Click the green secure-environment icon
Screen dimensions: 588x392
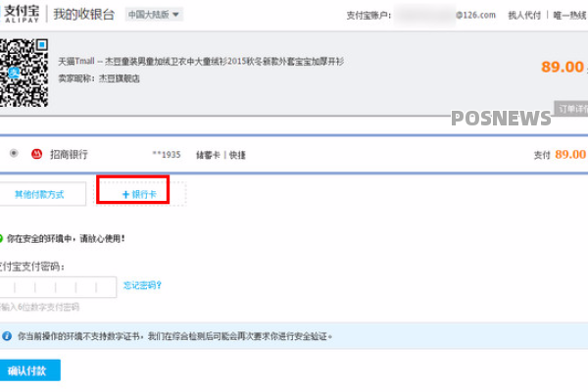[x=1, y=238]
